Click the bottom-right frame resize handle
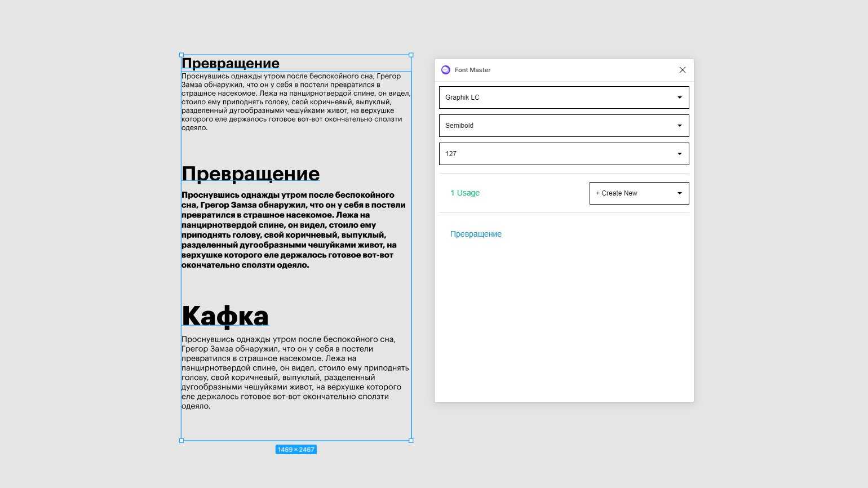The width and height of the screenshot is (868, 488). click(x=411, y=441)
